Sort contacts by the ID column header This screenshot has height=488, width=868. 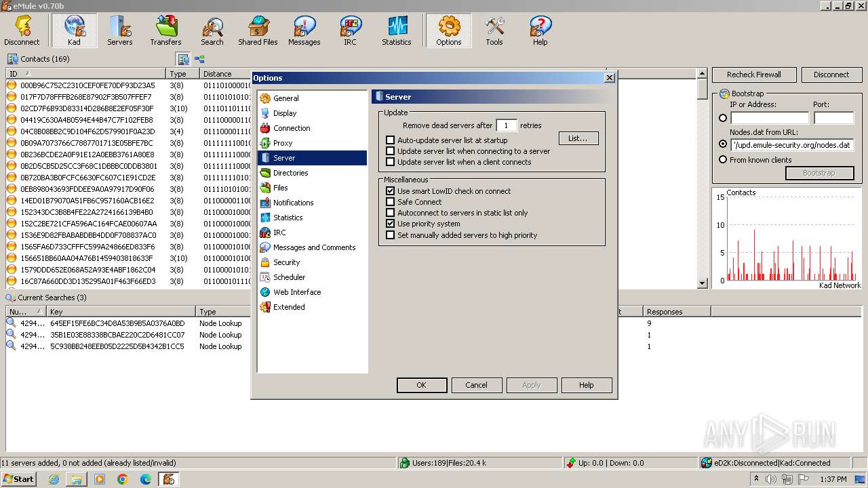[86, 74]
